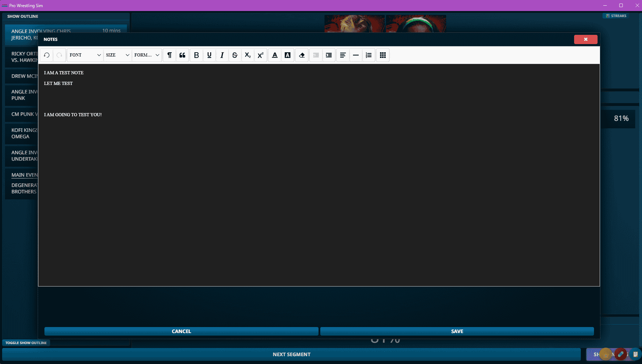Insert a block quote
The height and width of the screenshot is (364, 642).
click(x=182, y=55)
